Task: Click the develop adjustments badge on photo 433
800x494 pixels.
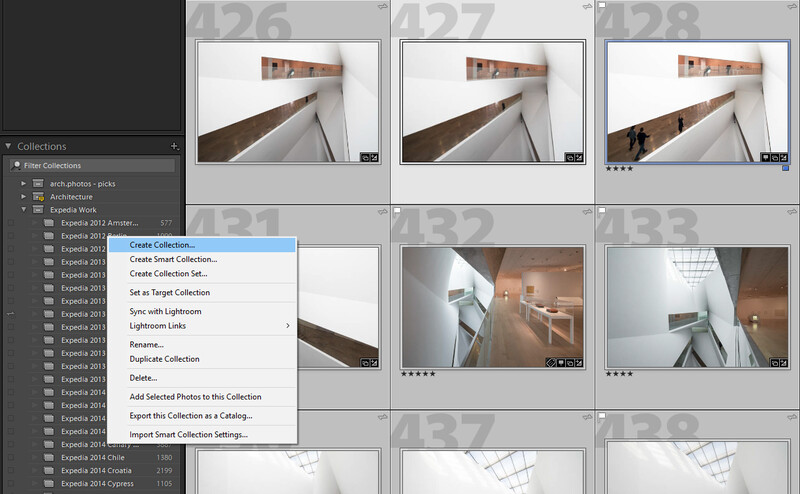Action: tap(783, 363)
